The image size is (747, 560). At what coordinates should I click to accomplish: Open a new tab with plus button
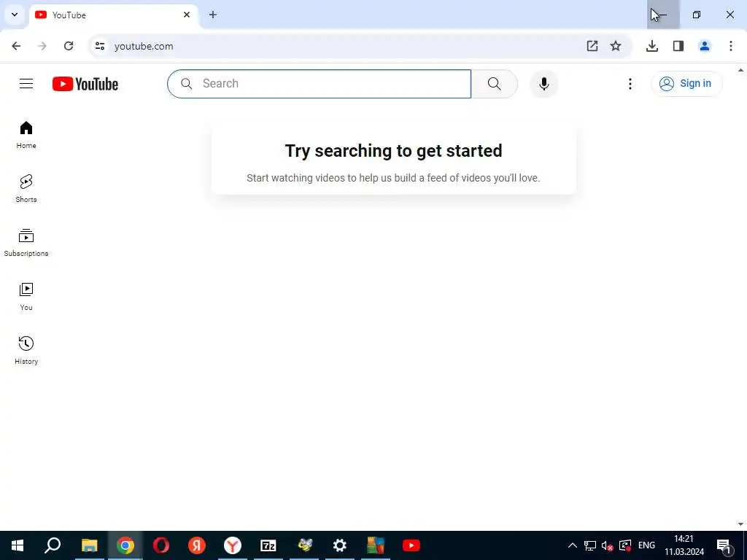pos(213,15)
